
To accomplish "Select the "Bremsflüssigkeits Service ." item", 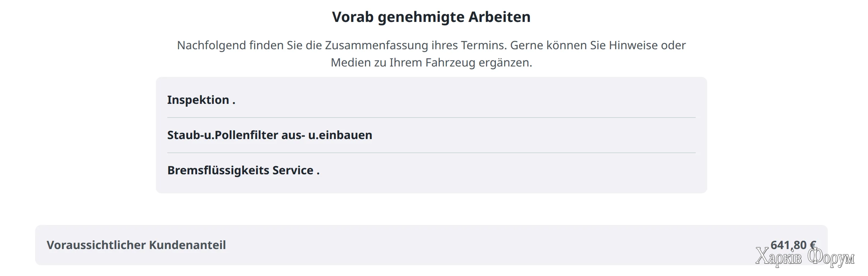I will [x=243, y=170].
